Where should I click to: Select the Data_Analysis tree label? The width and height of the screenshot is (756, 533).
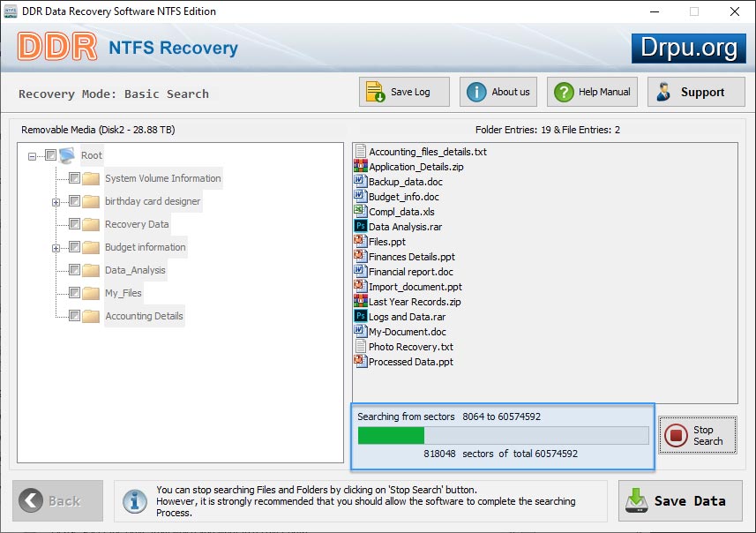136,270
